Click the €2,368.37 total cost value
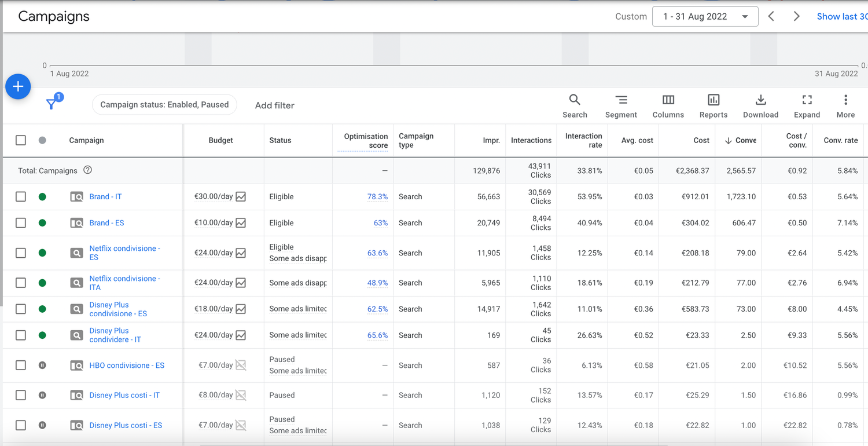 [692, 171]
